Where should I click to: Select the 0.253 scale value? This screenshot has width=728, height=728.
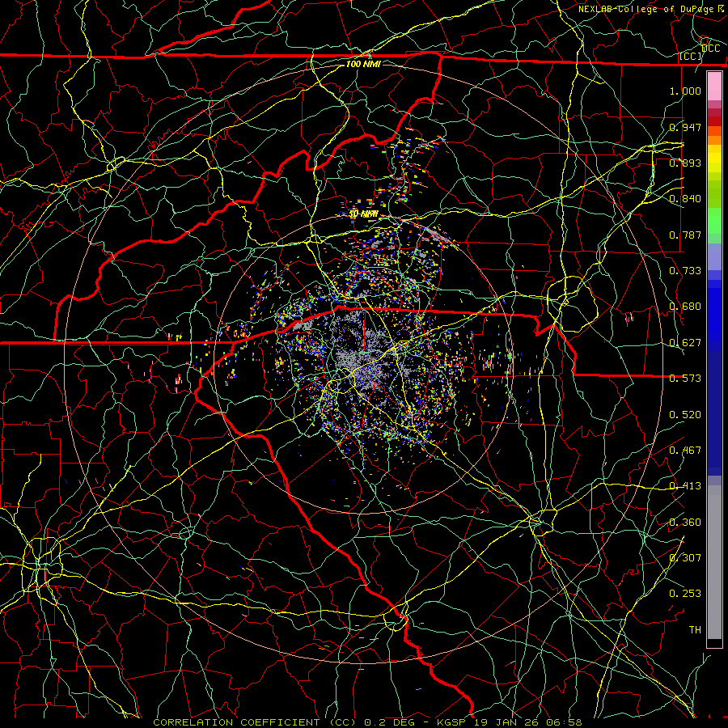click(685, 594)
